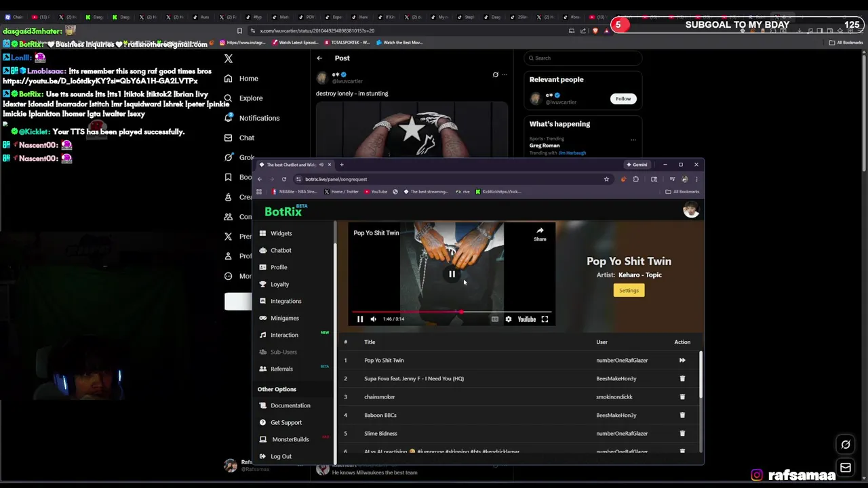Open Minigames in BotRix sidebar

tap(284, 318)
